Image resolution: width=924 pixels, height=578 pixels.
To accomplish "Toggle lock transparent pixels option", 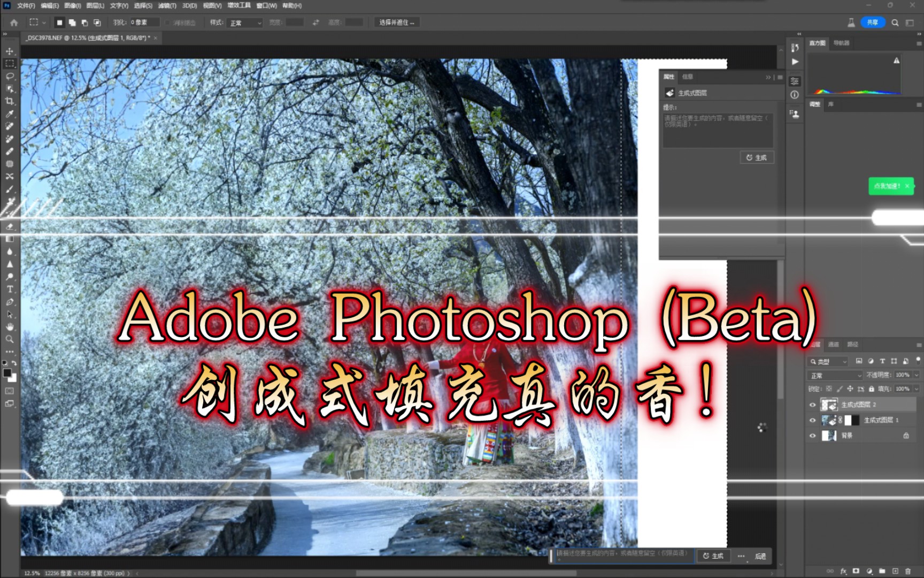I will tap(829, 389).
